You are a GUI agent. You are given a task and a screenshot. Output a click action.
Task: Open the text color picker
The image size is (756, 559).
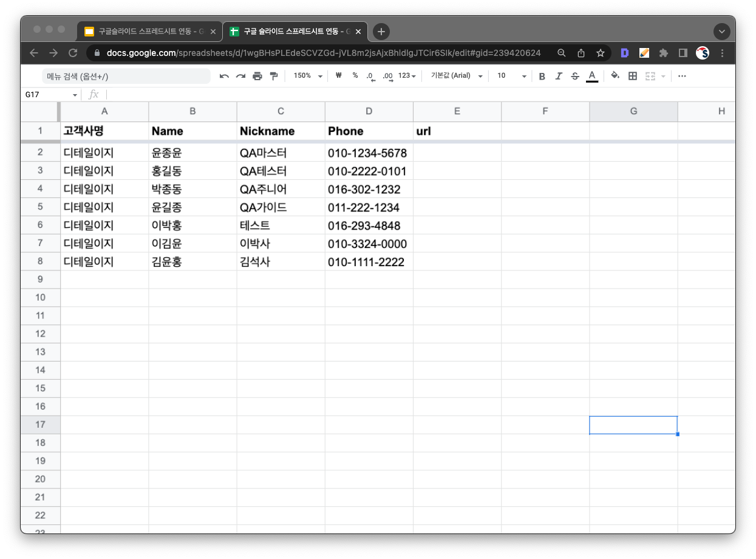click(592, 75)
